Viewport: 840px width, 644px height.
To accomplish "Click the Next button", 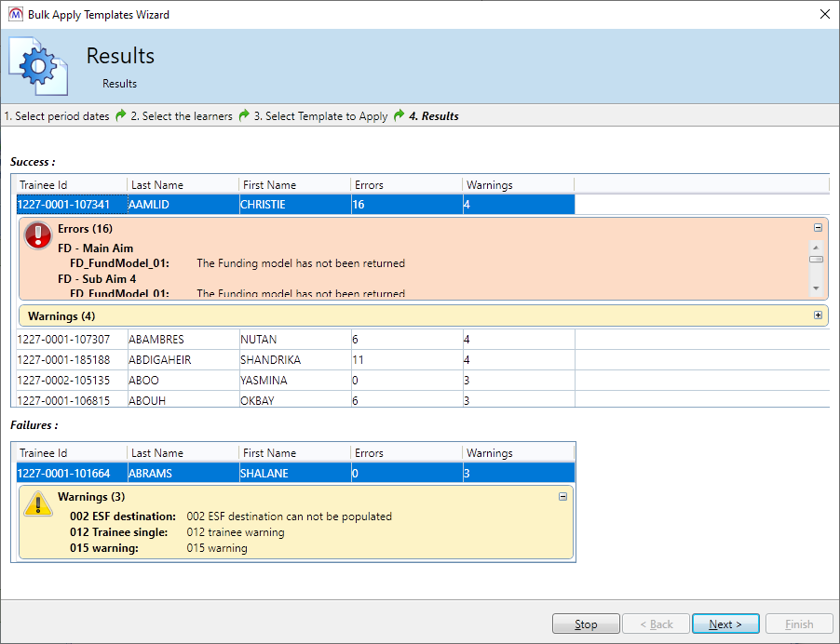I will pos(725,624).
